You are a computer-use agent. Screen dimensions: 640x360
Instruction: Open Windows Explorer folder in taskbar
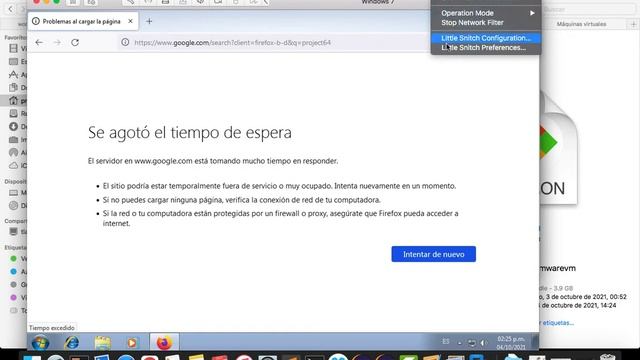(x=102, y=342)
